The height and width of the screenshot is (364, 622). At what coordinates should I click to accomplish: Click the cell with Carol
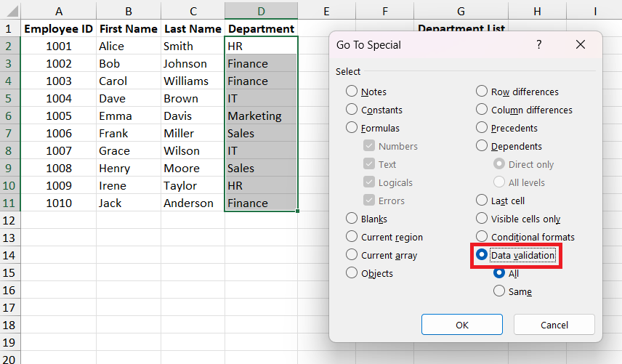[129, 81]
